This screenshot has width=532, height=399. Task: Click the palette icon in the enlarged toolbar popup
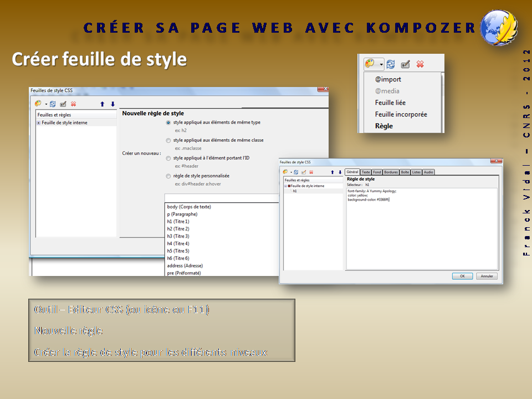(370, 63)
